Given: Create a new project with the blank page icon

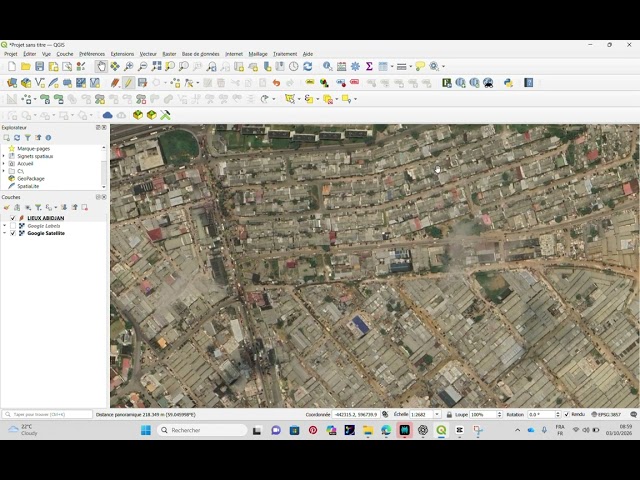Looking at the screenshot, I should point(12,67).
